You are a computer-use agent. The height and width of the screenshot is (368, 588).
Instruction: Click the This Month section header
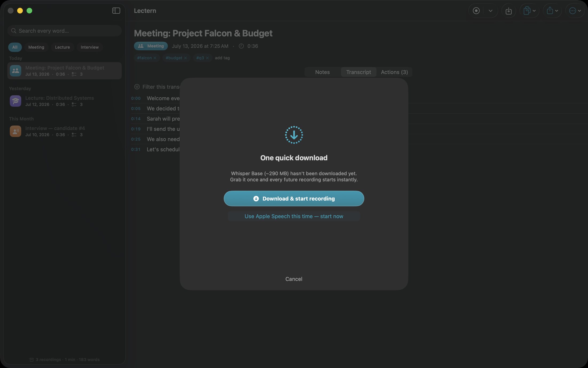click(21, 119)
